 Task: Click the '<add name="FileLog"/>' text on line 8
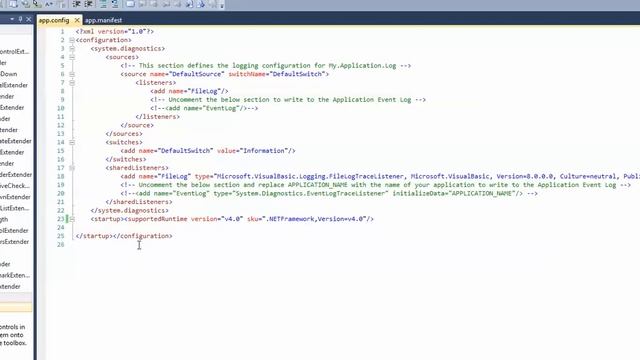(x=189, y=91)
